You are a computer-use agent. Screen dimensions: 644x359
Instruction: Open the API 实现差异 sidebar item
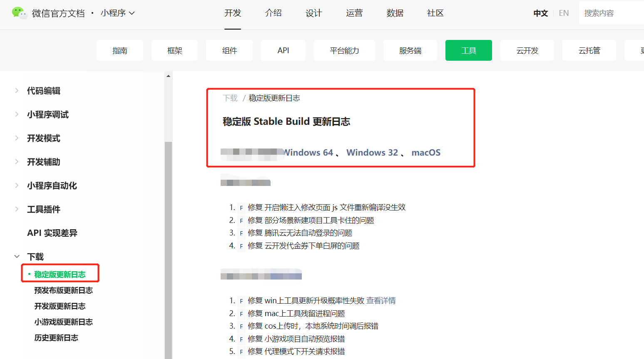point(52,233)
